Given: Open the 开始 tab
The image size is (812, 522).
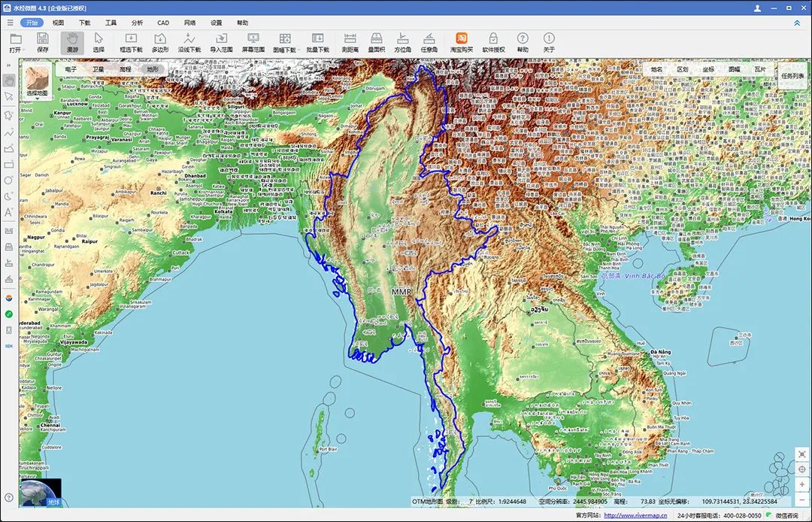Looking at the screenshot, I should [x=32, y=23].
